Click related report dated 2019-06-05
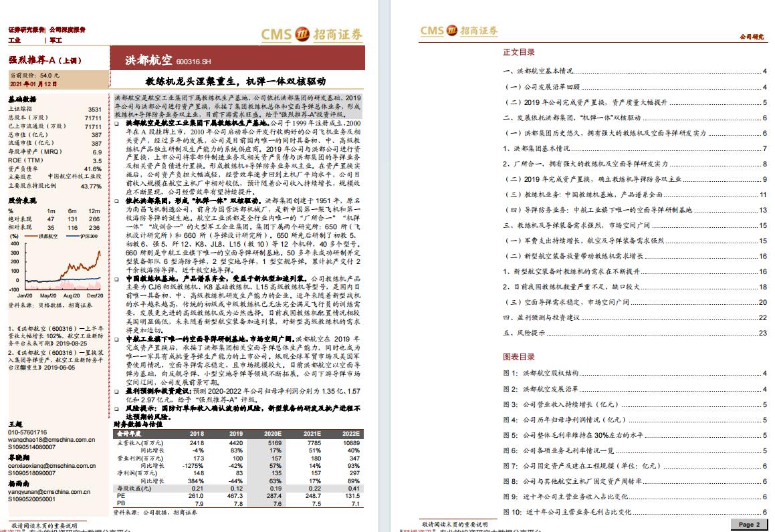This screenshot has width=775, height=532. point(56,360)
